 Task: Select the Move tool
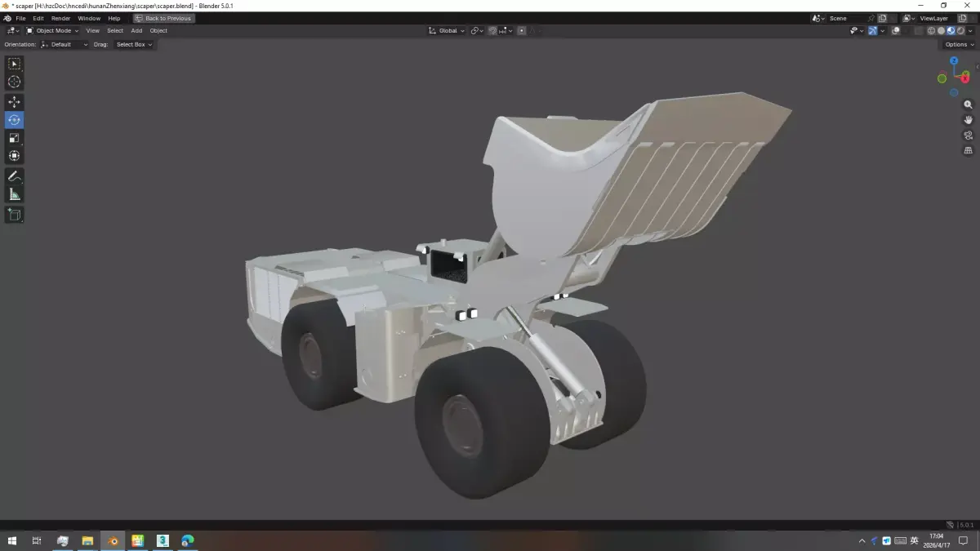point(14,100)
